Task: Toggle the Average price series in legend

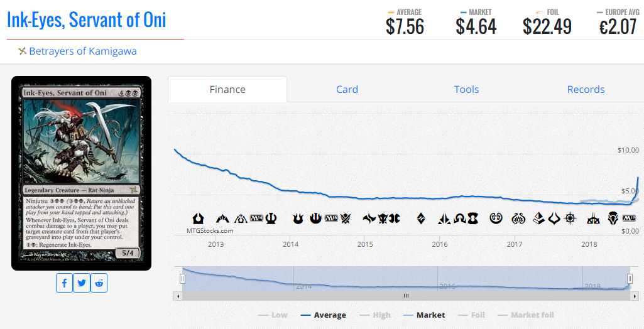Action: [324, 315]
